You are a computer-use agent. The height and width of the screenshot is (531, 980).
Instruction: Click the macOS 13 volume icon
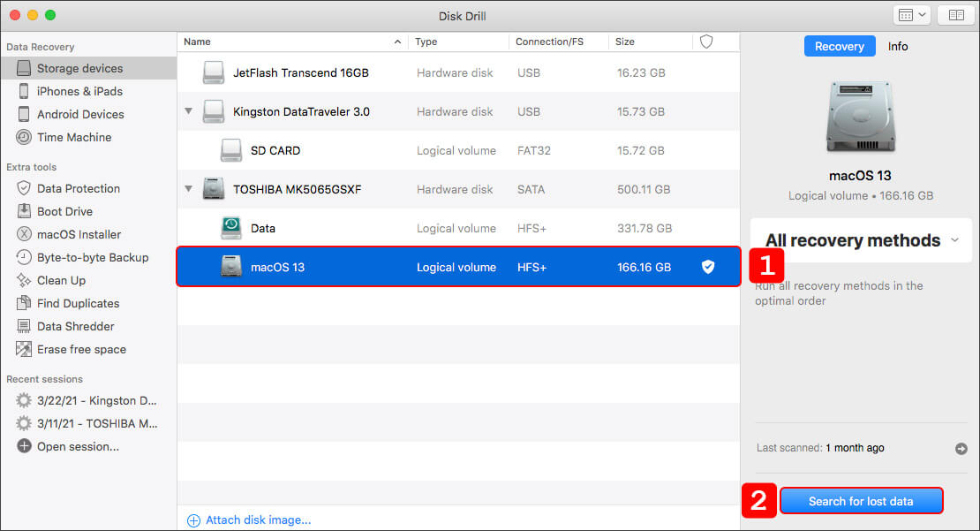pyautogui.click(x=230, y=267)
